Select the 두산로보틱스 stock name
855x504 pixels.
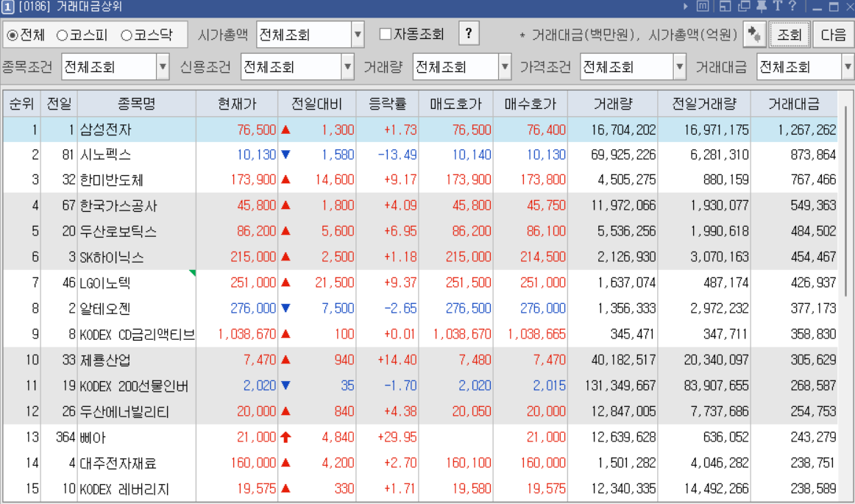(118, 231)
